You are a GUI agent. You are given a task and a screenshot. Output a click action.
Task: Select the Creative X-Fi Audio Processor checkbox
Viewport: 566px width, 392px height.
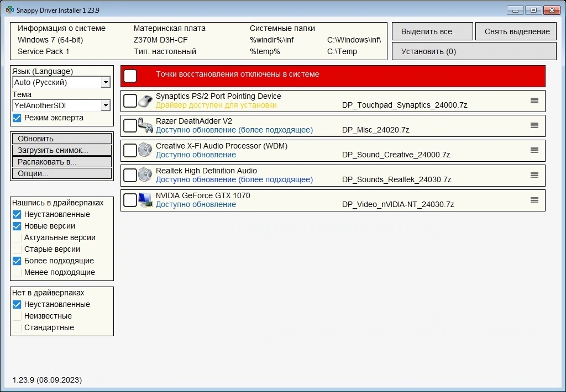click(130, 151)
